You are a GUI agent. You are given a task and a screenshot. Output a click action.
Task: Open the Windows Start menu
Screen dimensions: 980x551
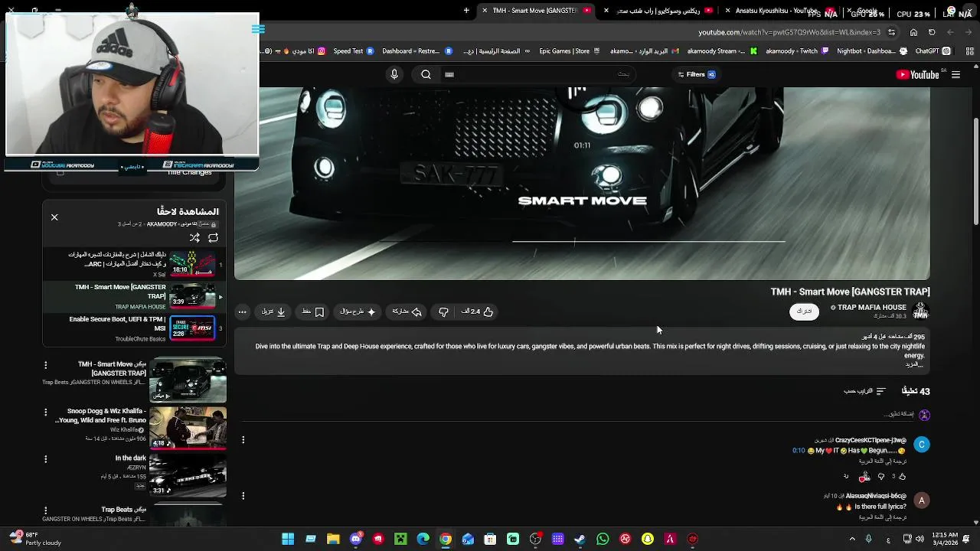click(288, 539)
